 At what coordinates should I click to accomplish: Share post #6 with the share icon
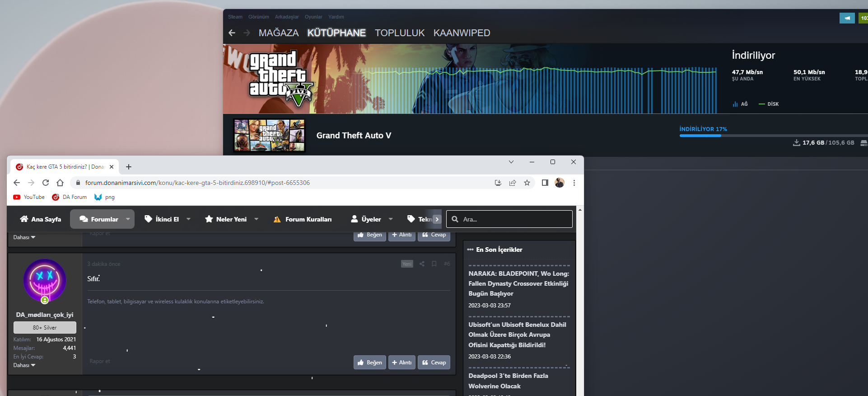click(422, 264)
